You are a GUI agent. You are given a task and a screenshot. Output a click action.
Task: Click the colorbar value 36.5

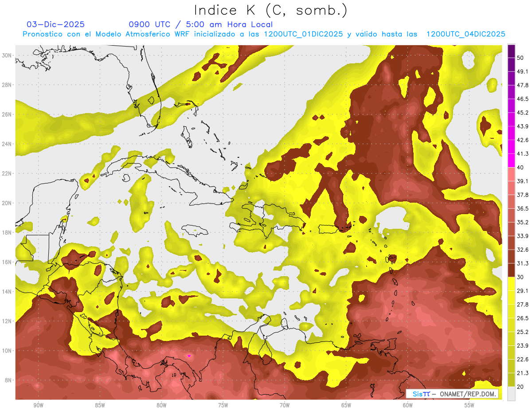click(523, 208)
